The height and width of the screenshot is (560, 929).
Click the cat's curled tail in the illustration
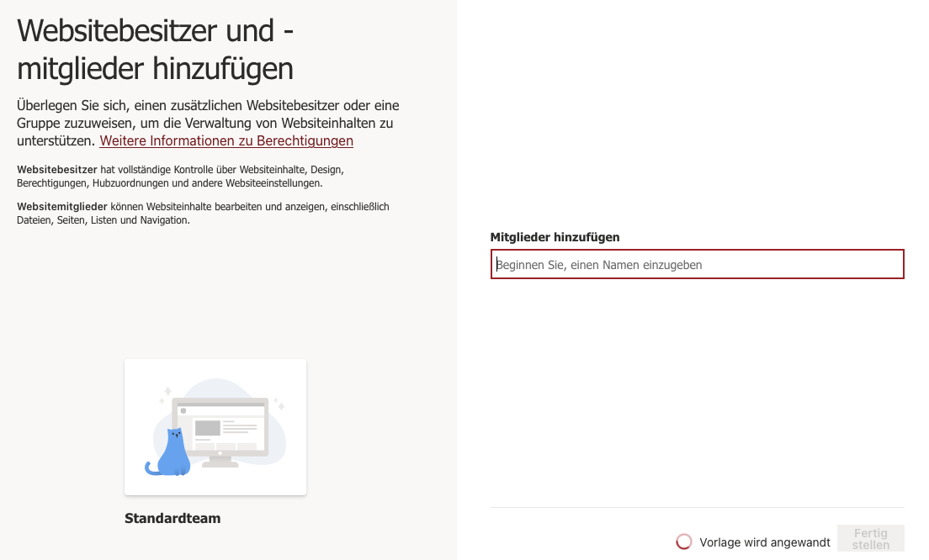coord(151,468)
